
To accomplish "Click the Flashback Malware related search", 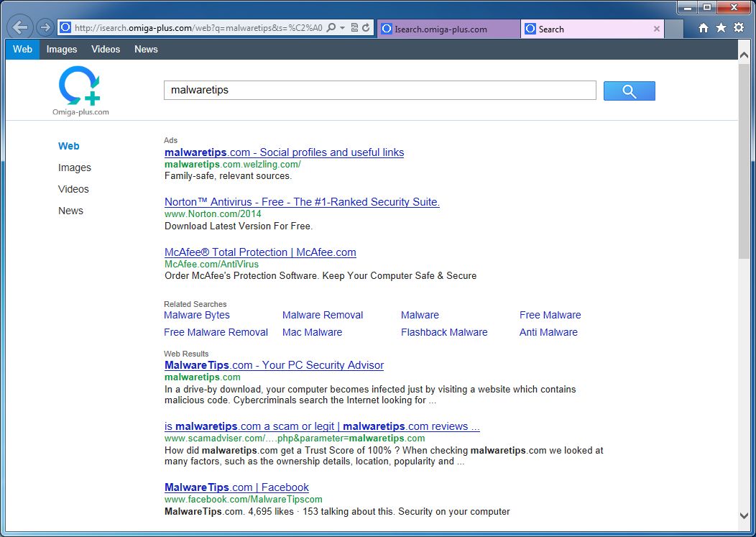I will coord(444,332).
